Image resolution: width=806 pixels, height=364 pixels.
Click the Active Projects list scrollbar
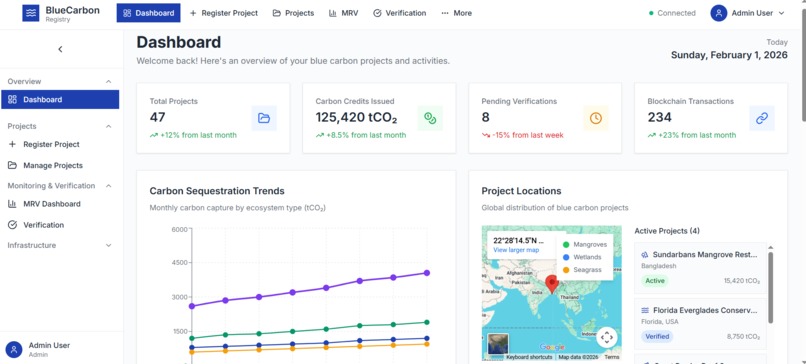pos(770,287)
